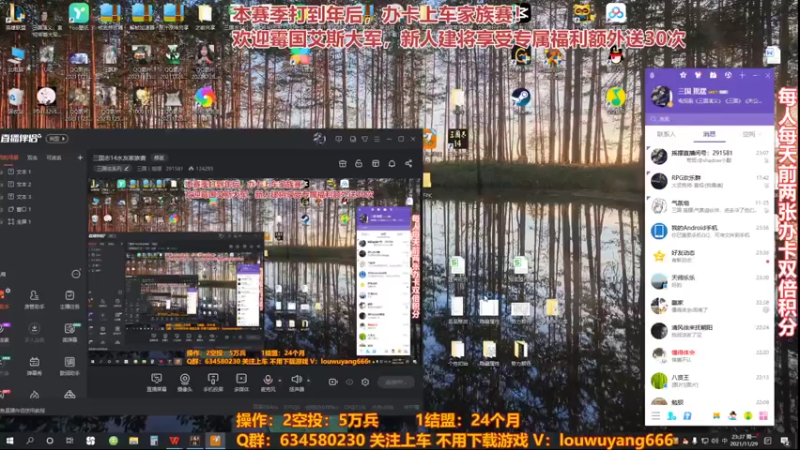Open the 房管助手 tool
The height and width of the screenshot is (450, 800).
[34, 299]
